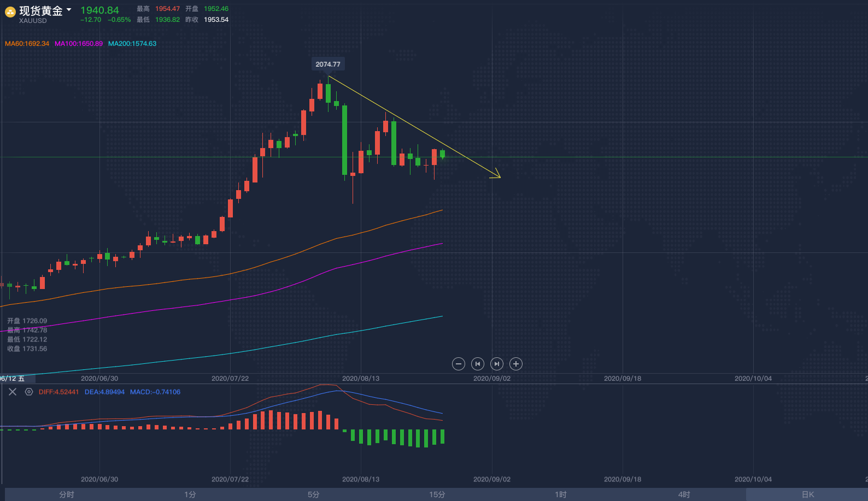Click the MACD:-0.74106 value

click(155, 392)
